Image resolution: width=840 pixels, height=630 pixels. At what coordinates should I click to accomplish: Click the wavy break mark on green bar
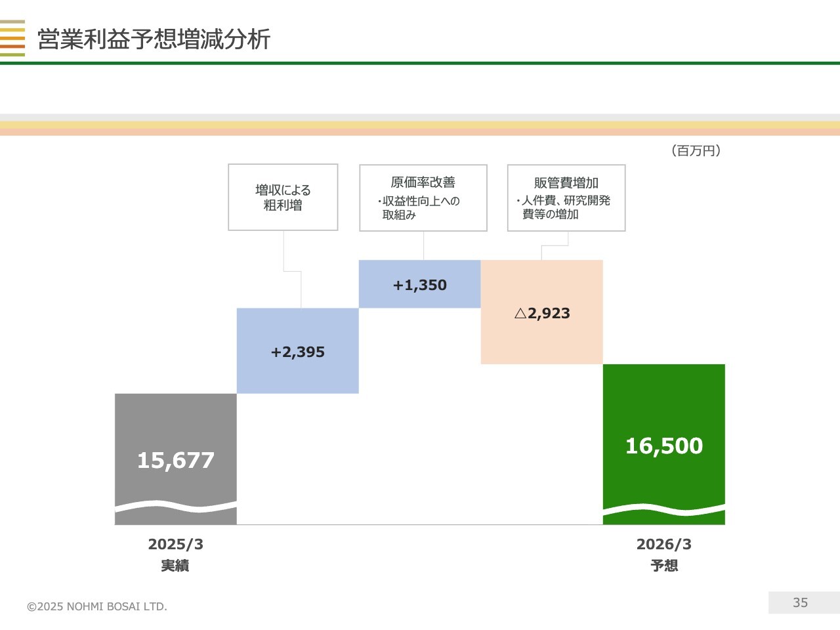663,510
